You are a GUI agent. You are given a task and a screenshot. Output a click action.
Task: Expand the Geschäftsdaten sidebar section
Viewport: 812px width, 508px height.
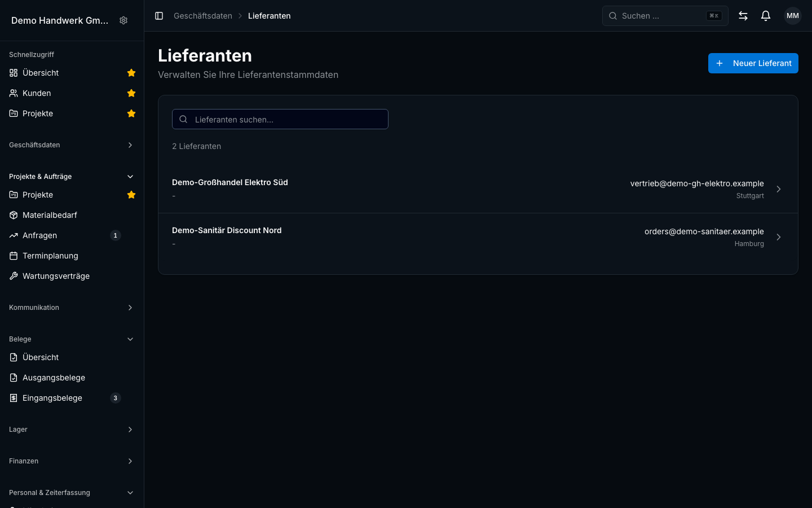coord(72,145)
